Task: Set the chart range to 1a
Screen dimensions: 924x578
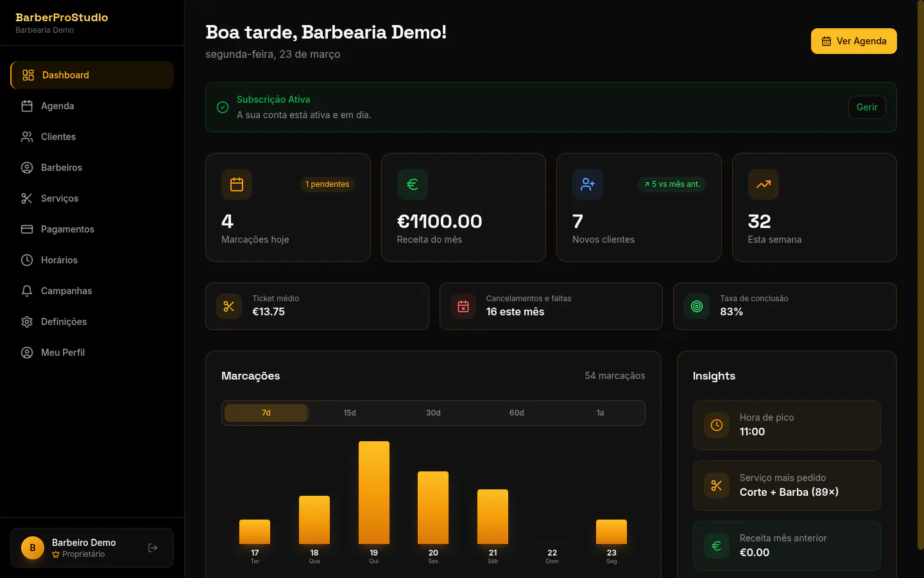Action: coord(600,413)
